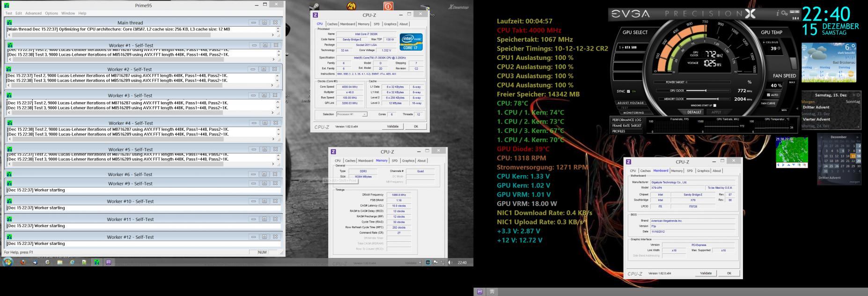Open Windows Explorer folder taskbar icon
The image size is (868, 296).
coord(59,262)
